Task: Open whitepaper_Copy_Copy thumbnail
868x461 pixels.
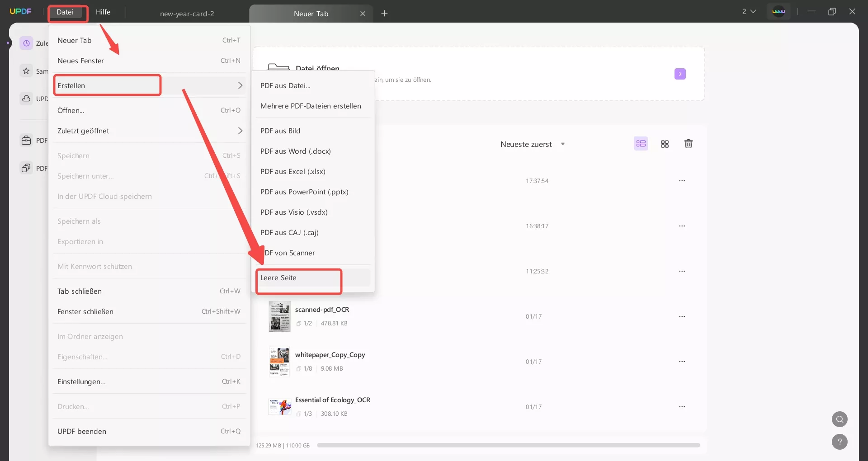Action: click(x=279, y=362)
